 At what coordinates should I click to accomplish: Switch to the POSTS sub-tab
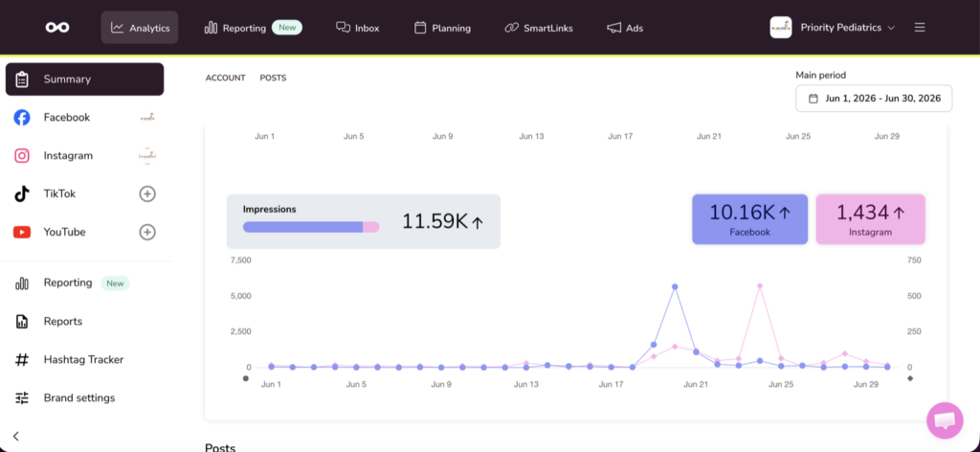tap(273, 79)
